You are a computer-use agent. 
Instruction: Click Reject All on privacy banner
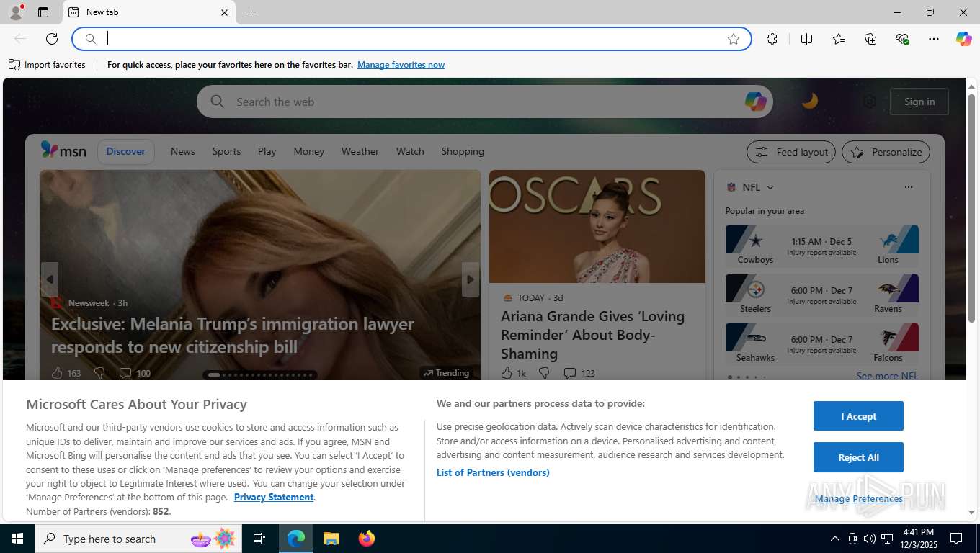[x=858, y=457]
